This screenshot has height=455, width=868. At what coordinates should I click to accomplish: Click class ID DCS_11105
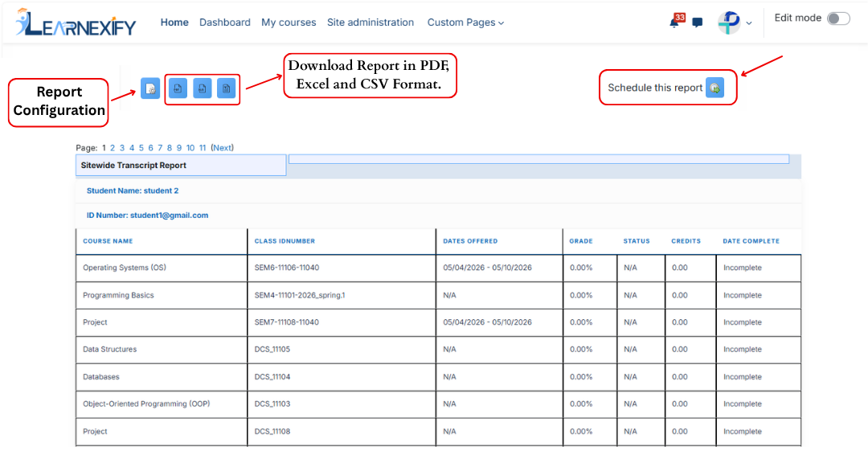(272, 349)
